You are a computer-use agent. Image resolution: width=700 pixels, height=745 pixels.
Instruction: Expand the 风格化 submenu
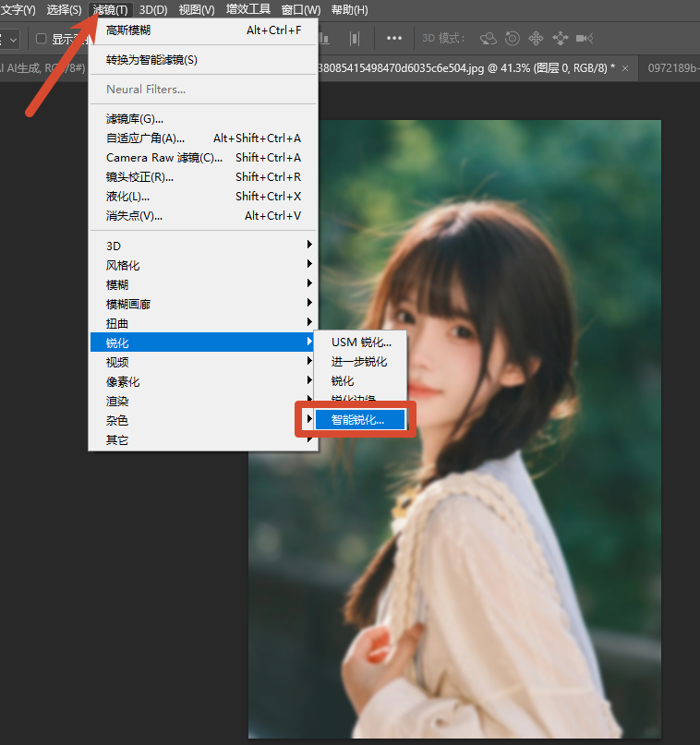coord(203,265)
